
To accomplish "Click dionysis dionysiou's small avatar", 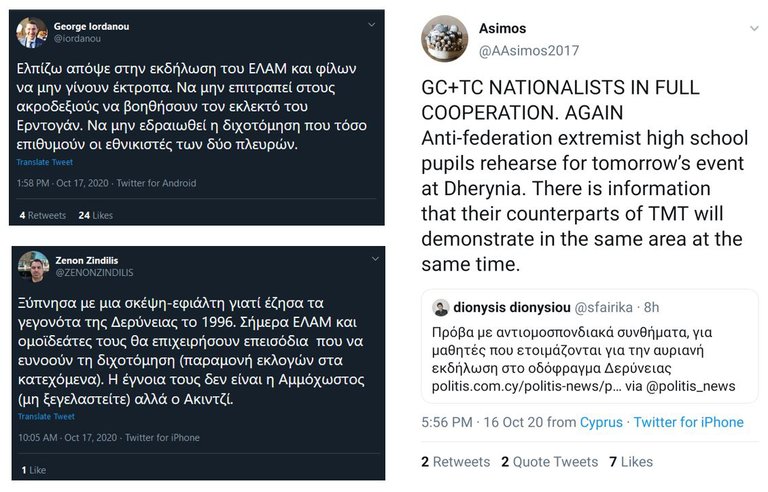I will (x=441, y=307).
